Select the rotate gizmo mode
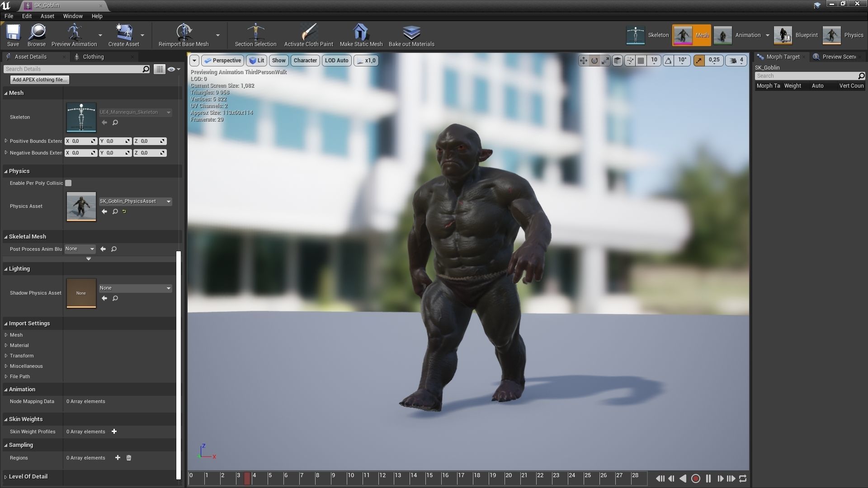Viewport: 868px width, 488px height. pos(594,61)
